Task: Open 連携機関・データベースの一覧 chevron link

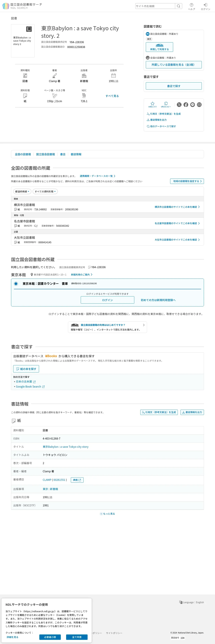Action: pyautogui.click(x=98, y=176)
